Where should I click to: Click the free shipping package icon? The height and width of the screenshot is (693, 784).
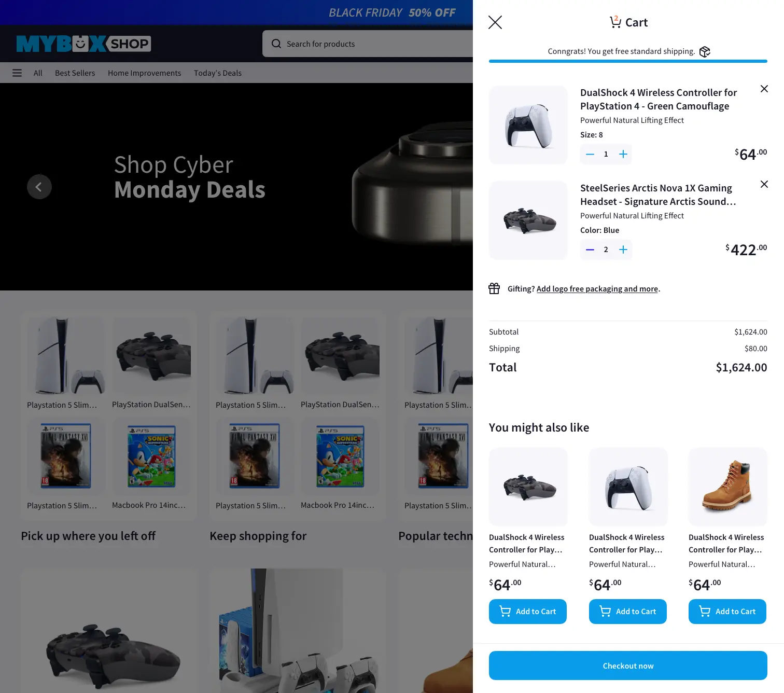705,51
